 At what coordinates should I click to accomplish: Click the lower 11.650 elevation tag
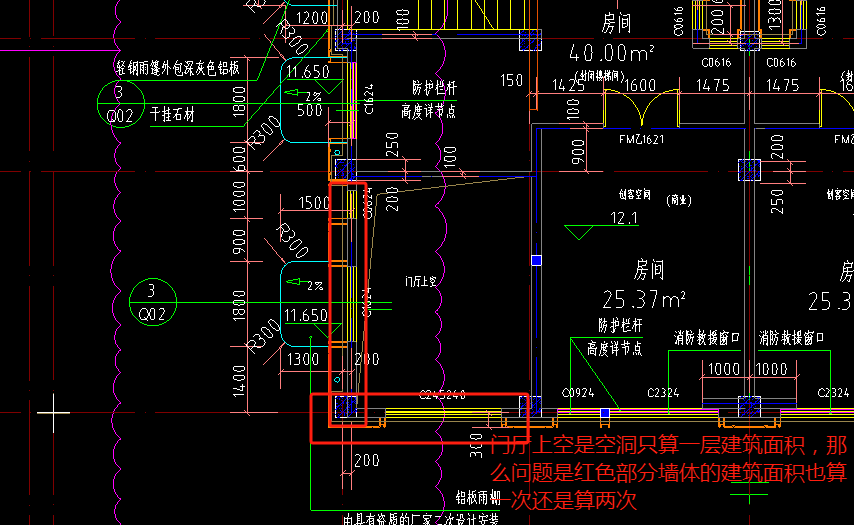click(x=306, y=315)
